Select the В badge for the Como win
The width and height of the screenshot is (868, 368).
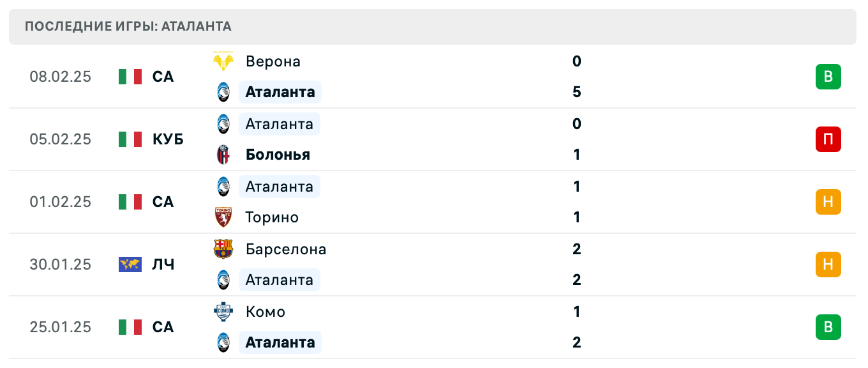pos(828,326)
